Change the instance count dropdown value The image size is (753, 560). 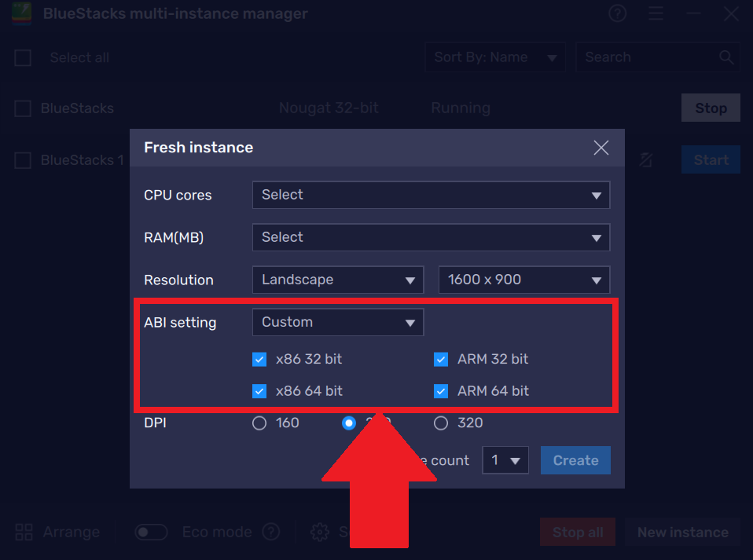(x=505, y=460)
